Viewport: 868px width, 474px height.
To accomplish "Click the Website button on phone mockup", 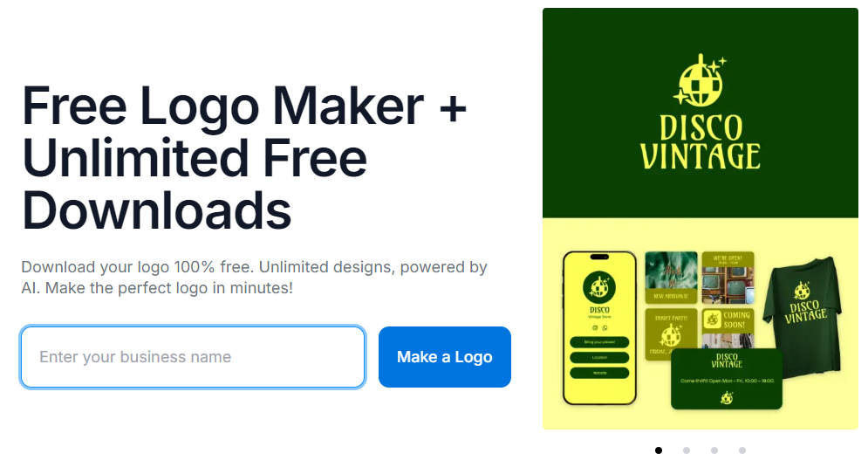I will coord(599,373).
